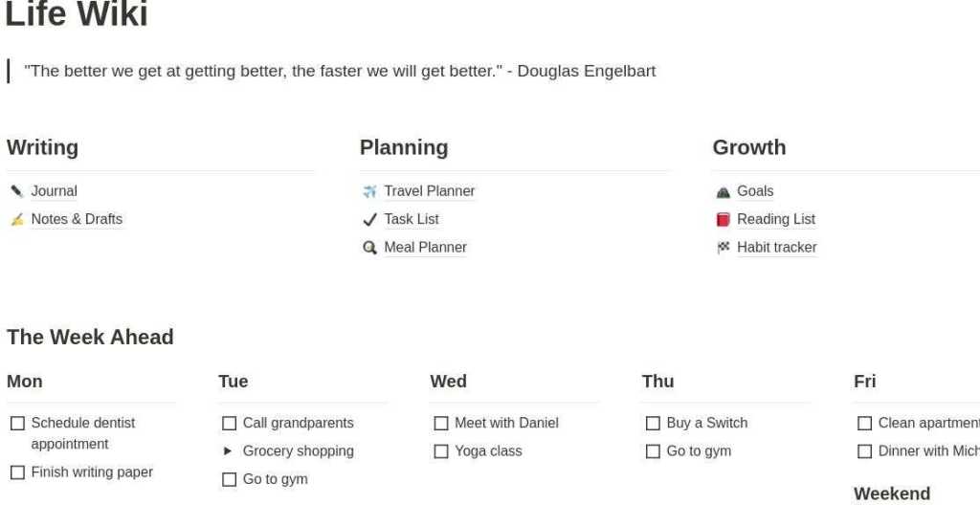Expand the Grocery shopping toggle arrow
Screen dimensions: 980x505
click(x=228, y=450)
